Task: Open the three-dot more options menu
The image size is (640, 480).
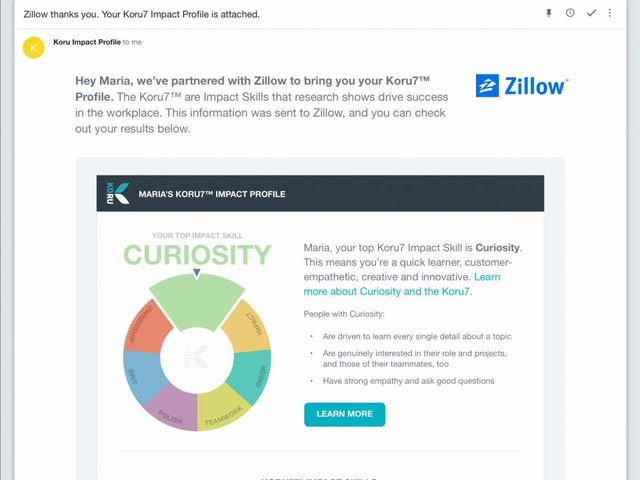Action: (x=610, y=13)
